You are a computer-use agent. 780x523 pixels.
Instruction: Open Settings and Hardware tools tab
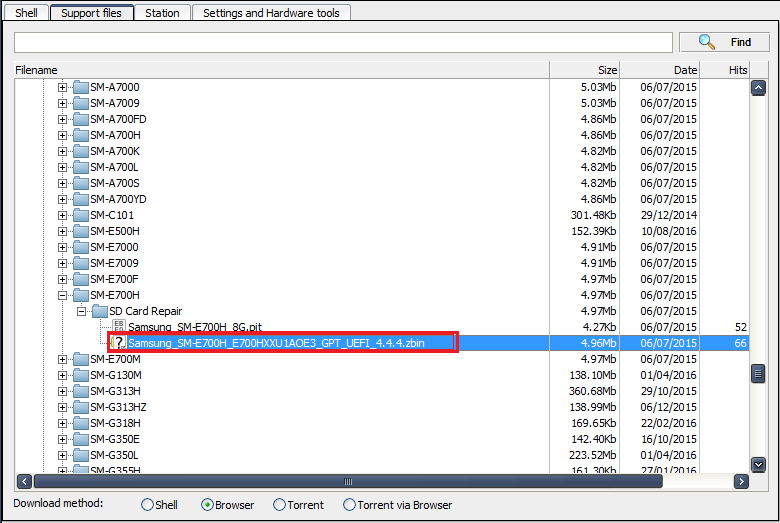coord(271,13)
